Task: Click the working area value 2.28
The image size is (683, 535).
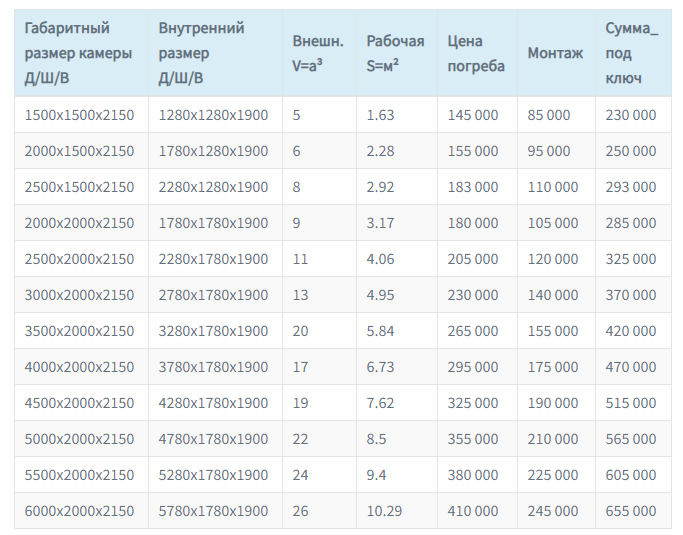Action: click(380, 151)
